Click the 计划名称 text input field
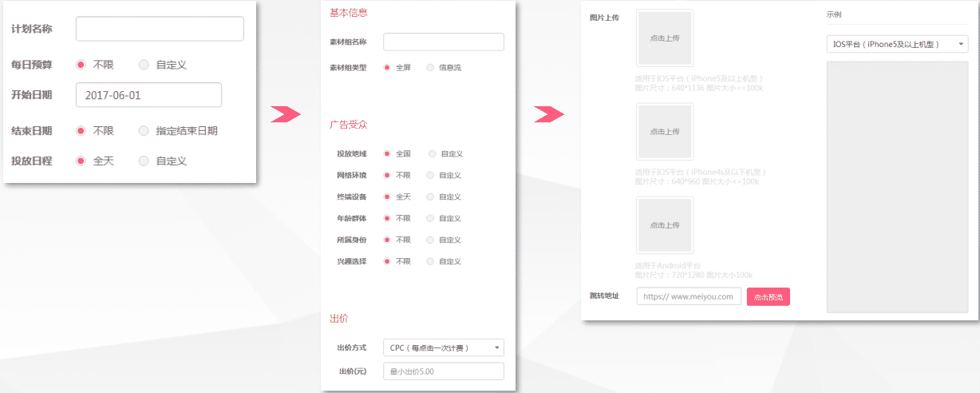 point(160,29)
